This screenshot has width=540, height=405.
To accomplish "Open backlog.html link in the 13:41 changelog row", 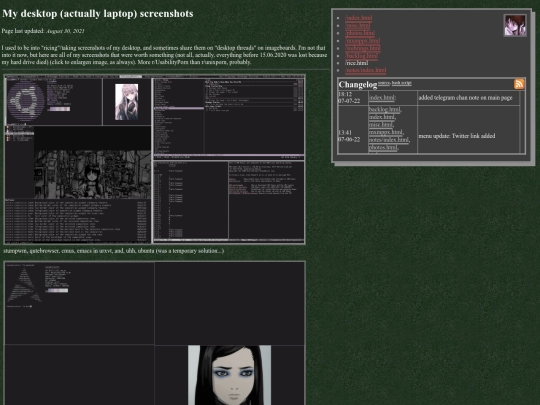I will coord(385,110).
